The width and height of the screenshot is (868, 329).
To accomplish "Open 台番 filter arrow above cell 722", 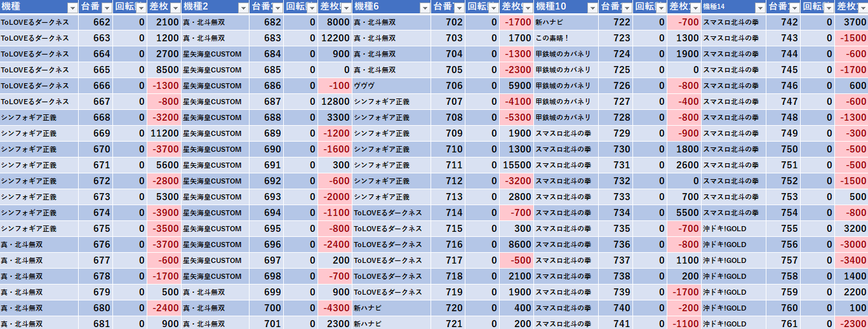I will coord(626,8).
